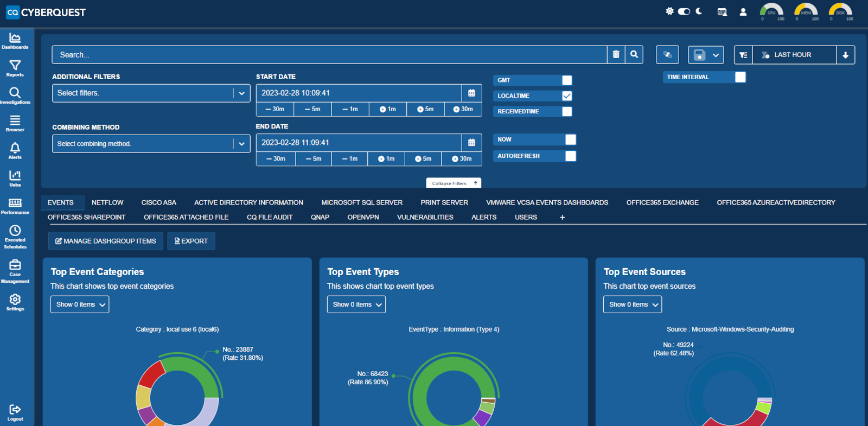Open the start date calendar picker
Viewport: 868px width, 426px height.
(x=471, y=93)
